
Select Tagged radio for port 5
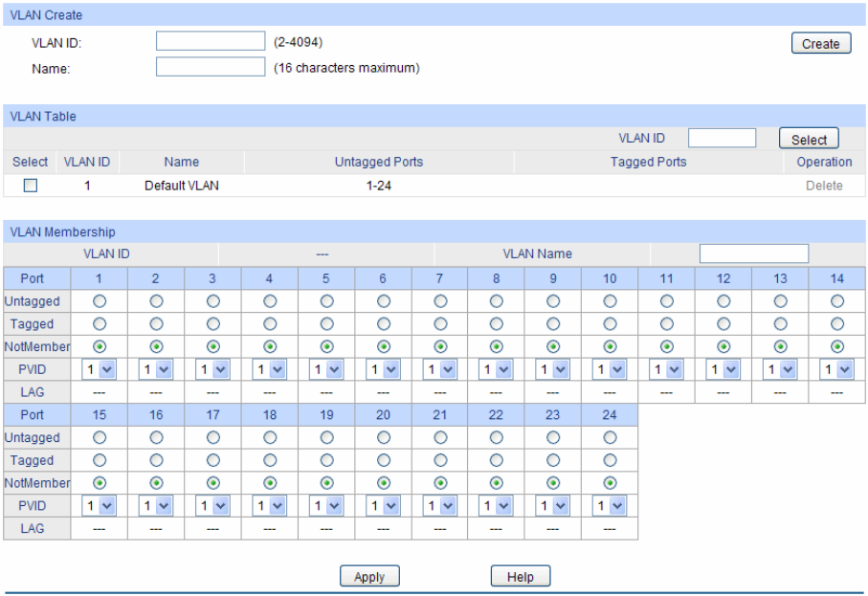click(x=326, y=324)
